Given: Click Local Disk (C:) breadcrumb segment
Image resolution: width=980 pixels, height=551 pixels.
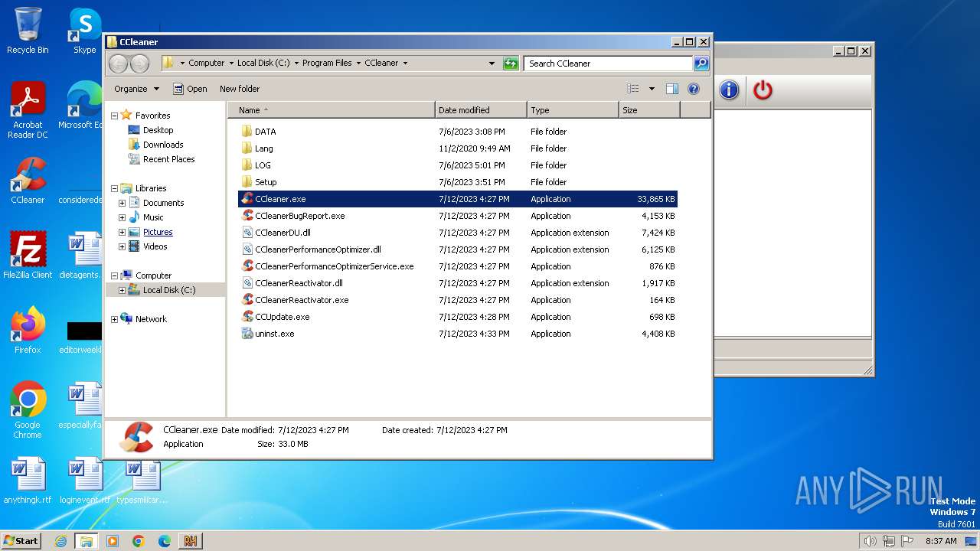Looking at the screenshot, I should coord(263,64).
